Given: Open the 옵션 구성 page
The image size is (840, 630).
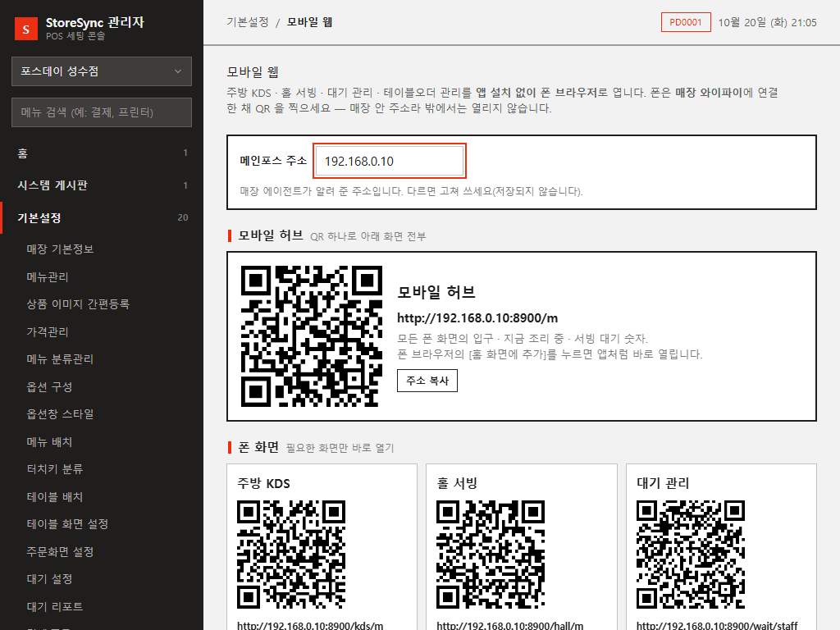Looking at the screenshot, I should [x=49, y=387].
